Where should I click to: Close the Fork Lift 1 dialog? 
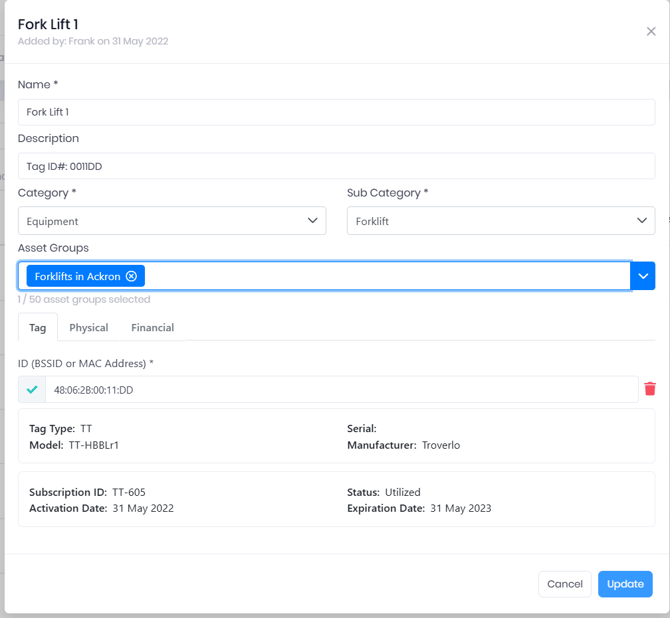pos(651,32)
